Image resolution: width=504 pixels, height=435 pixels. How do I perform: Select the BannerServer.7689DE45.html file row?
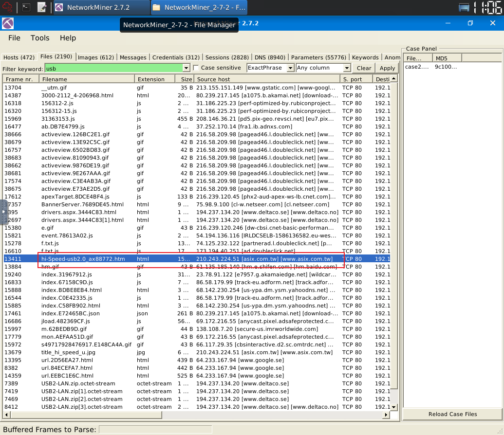tap(197, 204)
